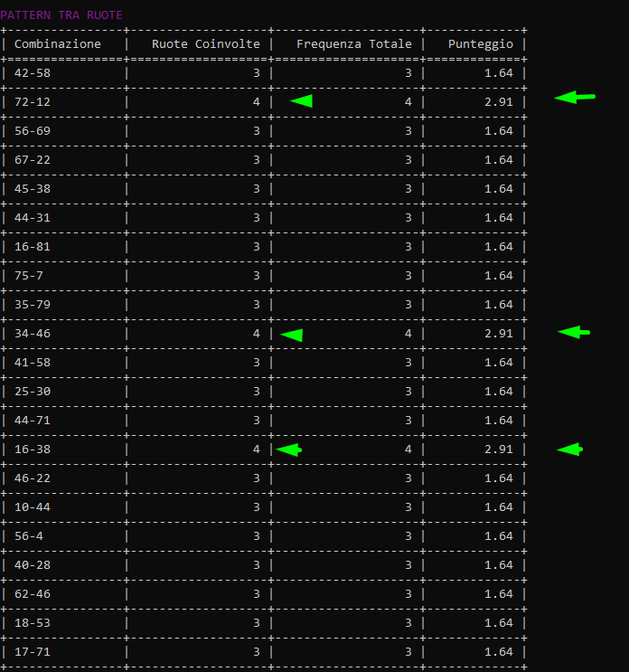Select combination 44-71
Image resolution: width=629 pixels, height=672 pixels.
coord(33,421)
